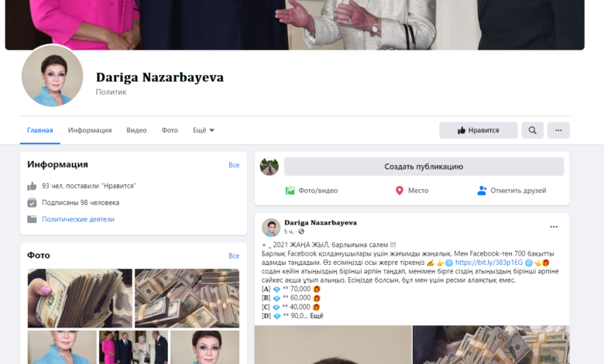604x364 pixels.
Task: Click the user avatar beside create post
Action: point(269,167)
